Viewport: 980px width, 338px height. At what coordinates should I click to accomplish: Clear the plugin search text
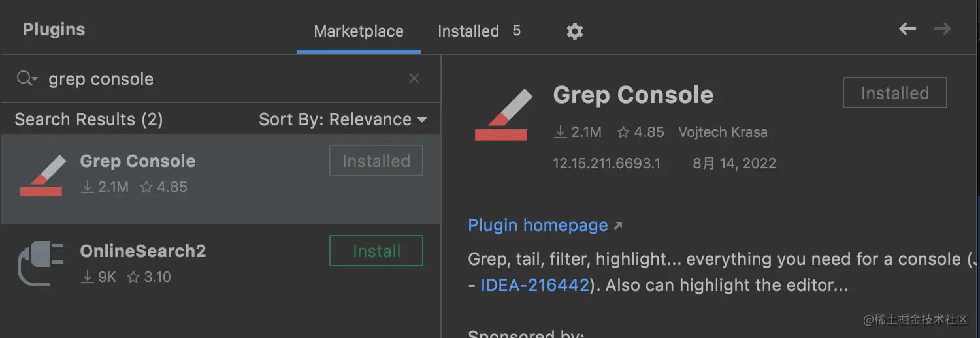[x=414, y=79]
